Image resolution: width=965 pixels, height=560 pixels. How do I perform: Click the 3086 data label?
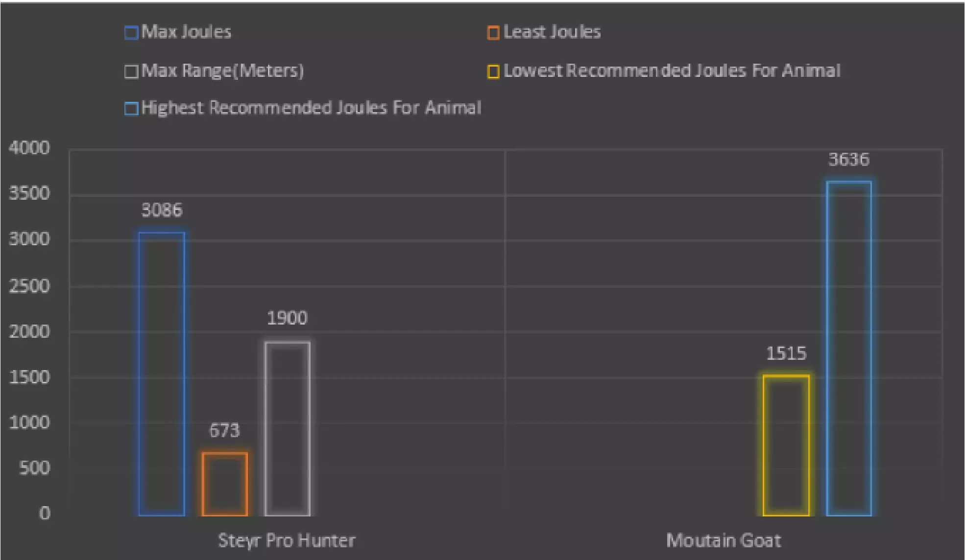(162, 210)
